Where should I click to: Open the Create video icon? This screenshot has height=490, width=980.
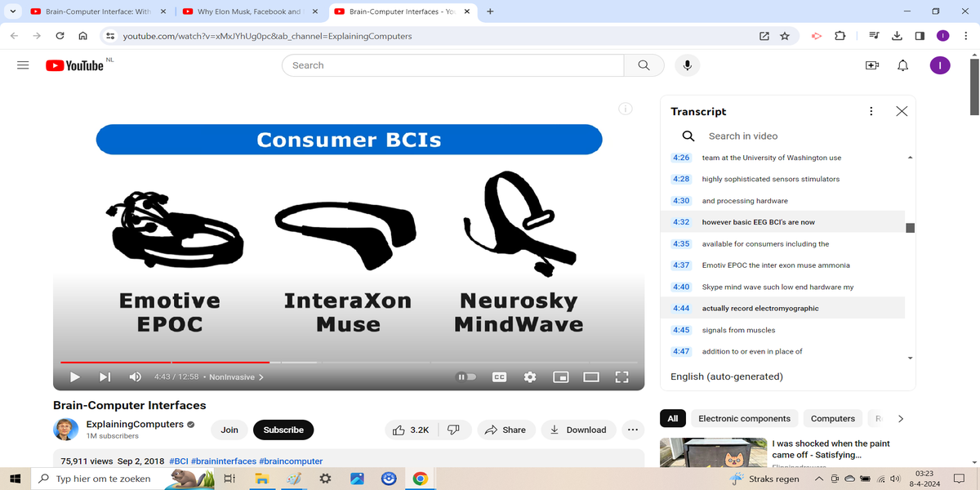point(872,65)
